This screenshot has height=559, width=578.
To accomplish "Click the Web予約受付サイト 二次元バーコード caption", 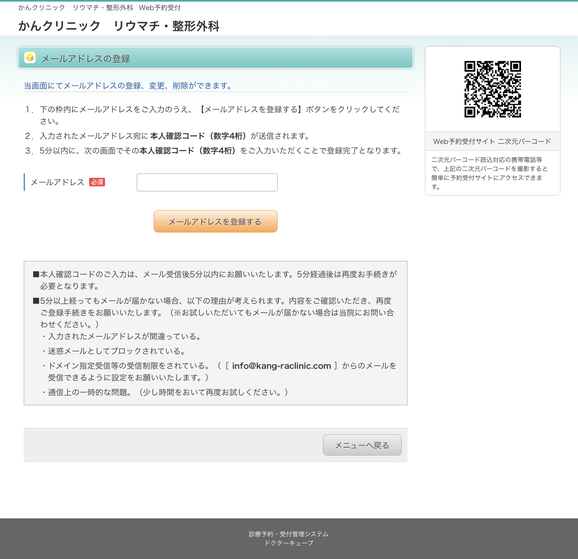I will point(492,141).
